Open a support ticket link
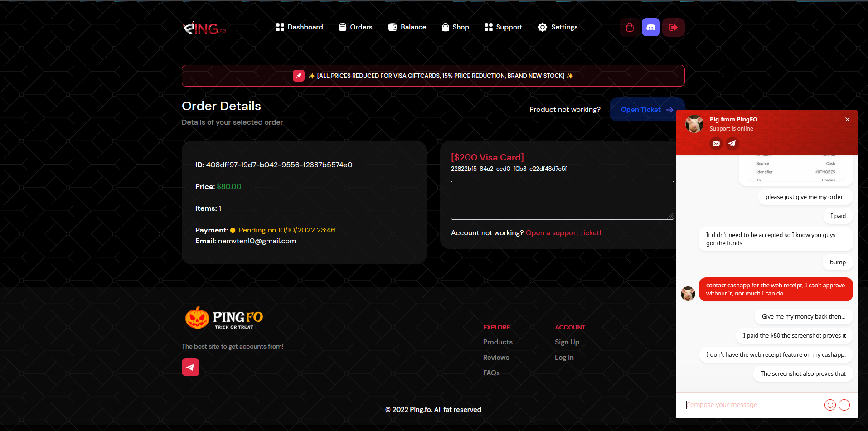The height and width of the screenshot is (431, 868). (563, 233)
